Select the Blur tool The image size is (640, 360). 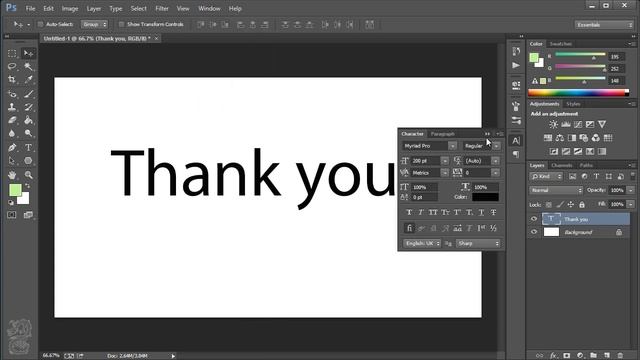coord(12,133)
